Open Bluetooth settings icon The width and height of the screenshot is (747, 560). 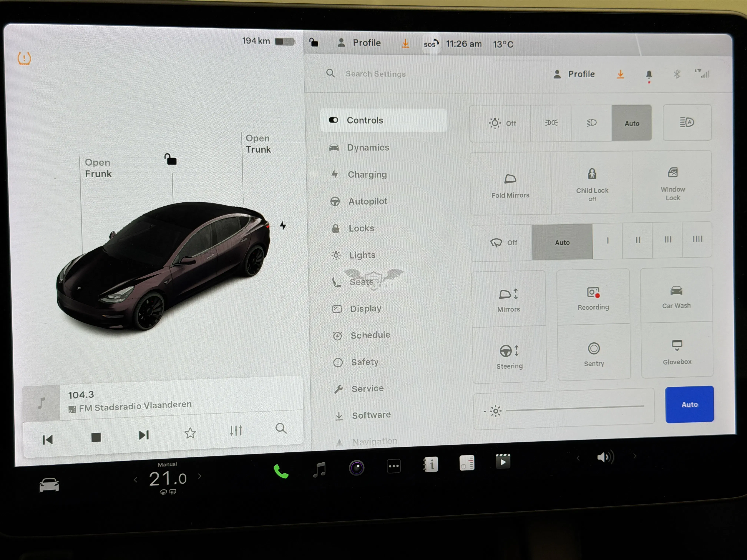click(x=676, y=74)
